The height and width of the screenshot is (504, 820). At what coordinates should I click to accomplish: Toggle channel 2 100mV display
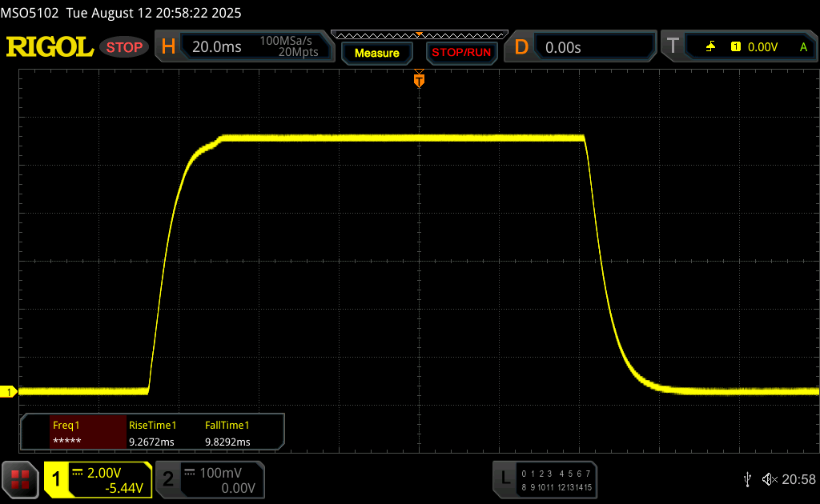(211, 479)
